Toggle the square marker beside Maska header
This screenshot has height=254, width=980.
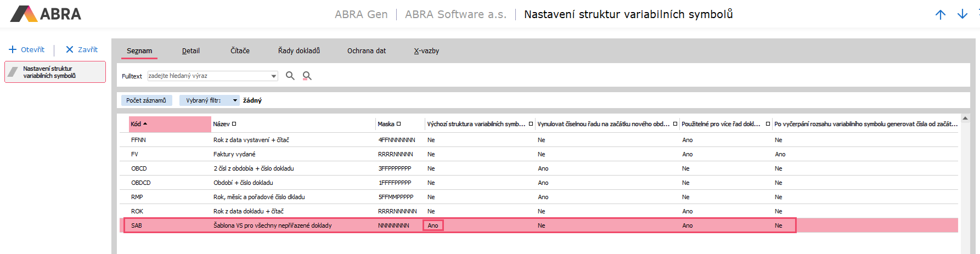pos(399,124)
